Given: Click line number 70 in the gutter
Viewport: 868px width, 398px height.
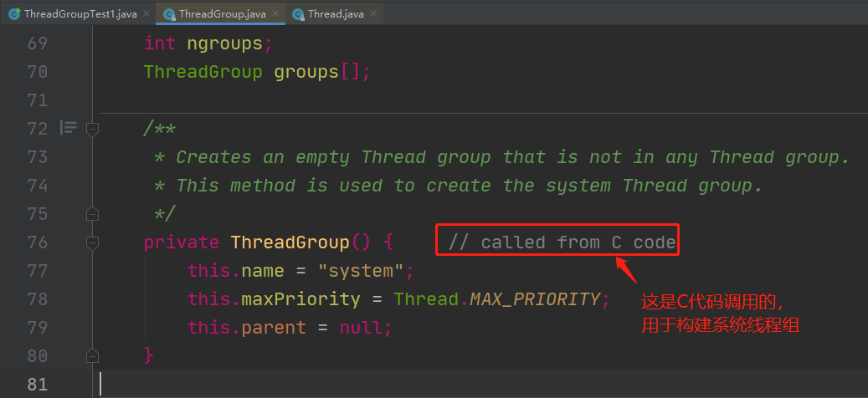Looking at the screenshot, I should (x=38, y=72).
